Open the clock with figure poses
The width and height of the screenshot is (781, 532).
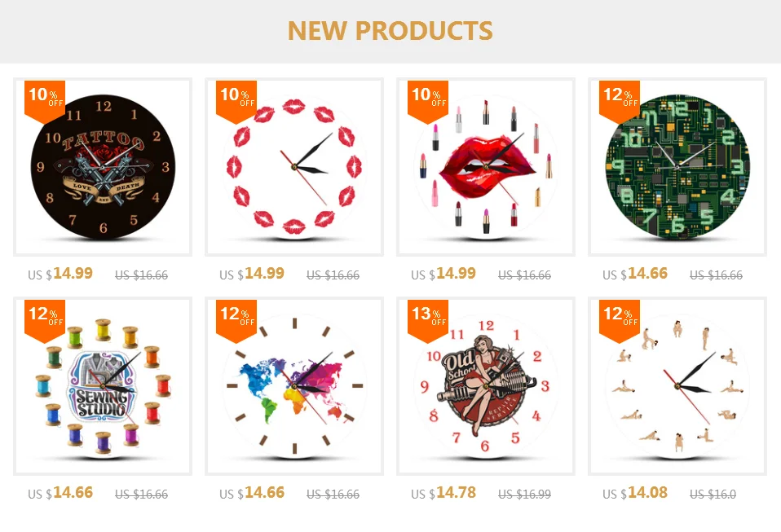[x=677, y=386]
